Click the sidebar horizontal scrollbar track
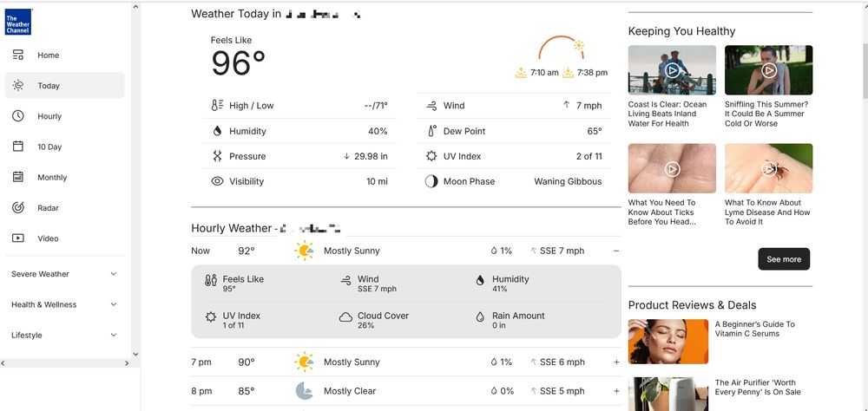Screen dimensions: 868x411 (x=64, y=362)
